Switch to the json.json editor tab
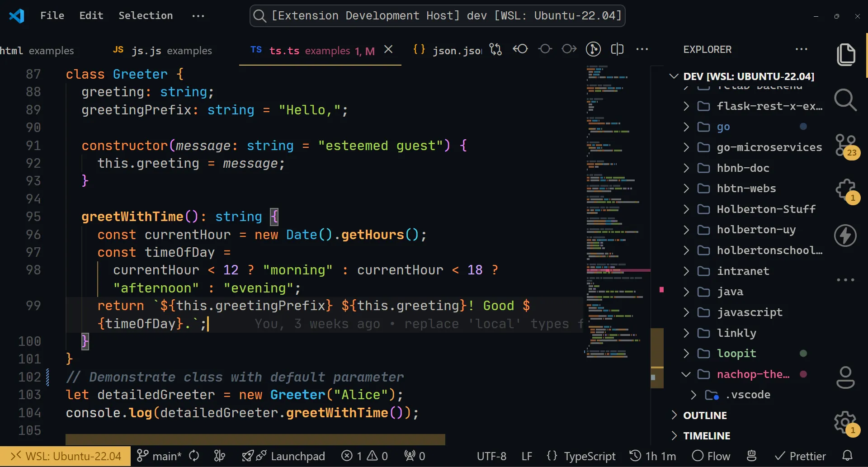 (448, 50)
